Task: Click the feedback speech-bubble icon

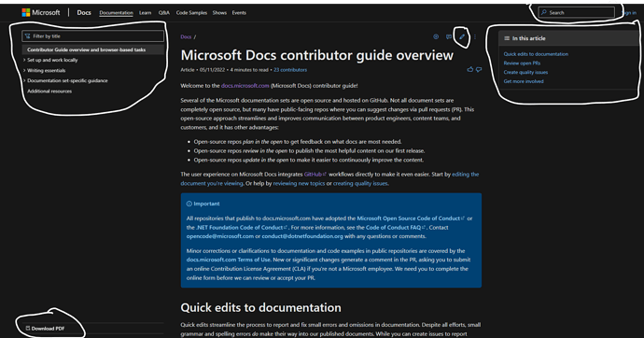Action: (449, 36)
